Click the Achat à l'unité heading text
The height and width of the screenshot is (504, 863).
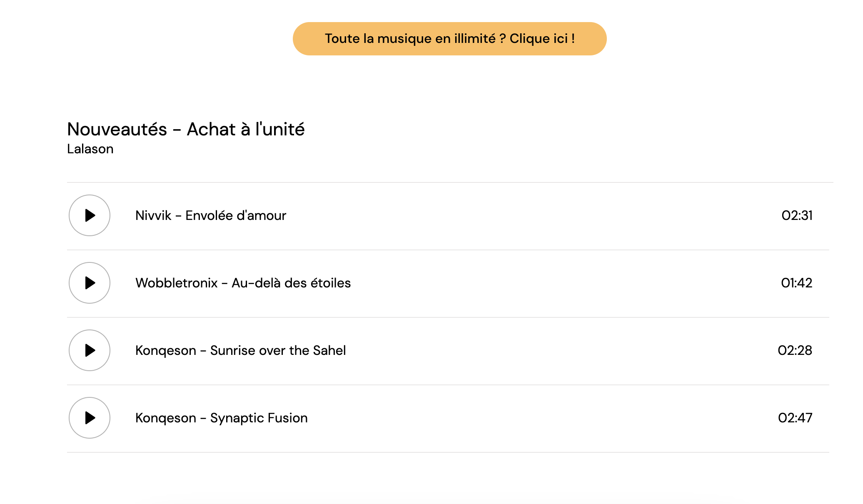[246, 129]
